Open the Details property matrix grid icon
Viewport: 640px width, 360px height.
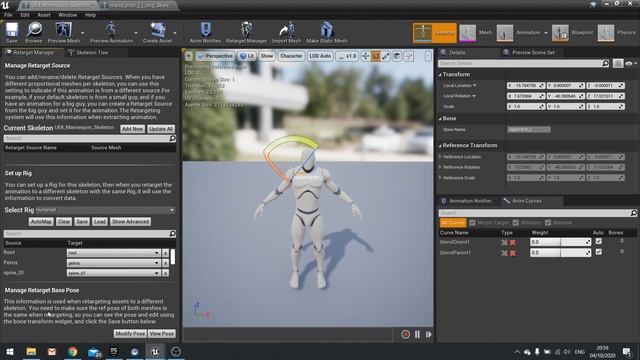click(x=618, y=63)
